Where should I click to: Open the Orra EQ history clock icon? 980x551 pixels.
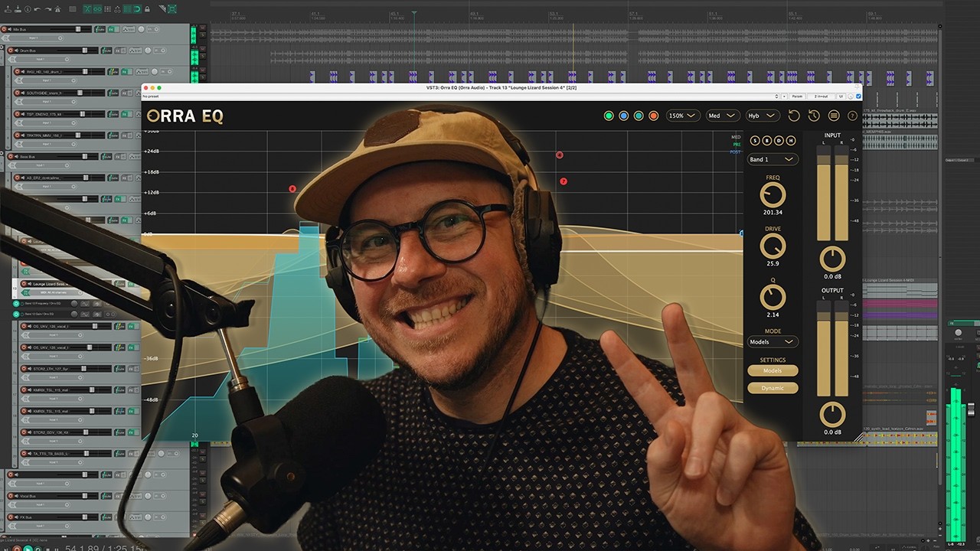pyautogui.click(x=814, y=116)
